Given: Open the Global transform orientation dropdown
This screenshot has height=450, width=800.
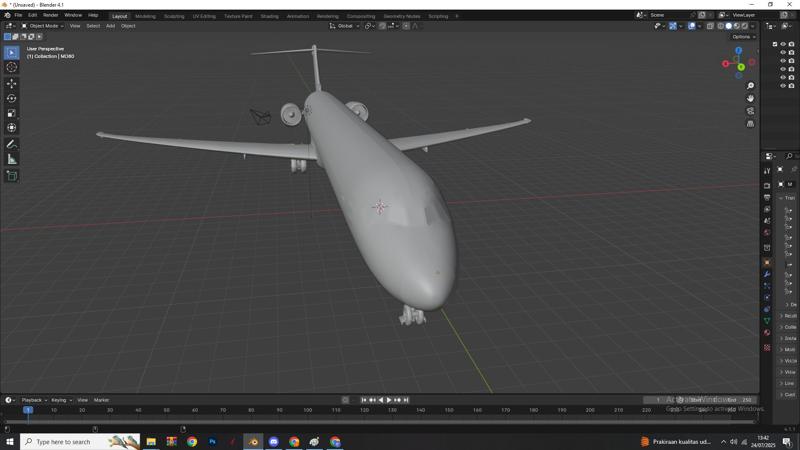Looking at the screenshot, I should pyautogui.click(x=344, y=26).
